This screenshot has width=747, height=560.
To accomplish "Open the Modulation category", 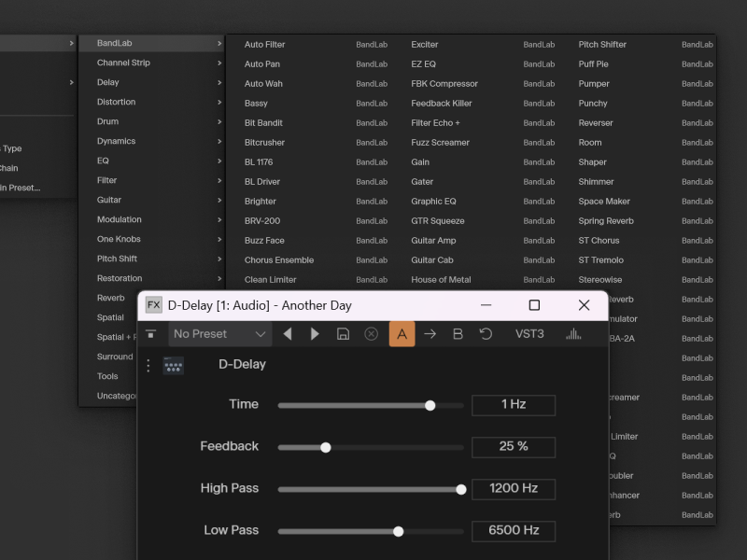I will tap(152, 219).
